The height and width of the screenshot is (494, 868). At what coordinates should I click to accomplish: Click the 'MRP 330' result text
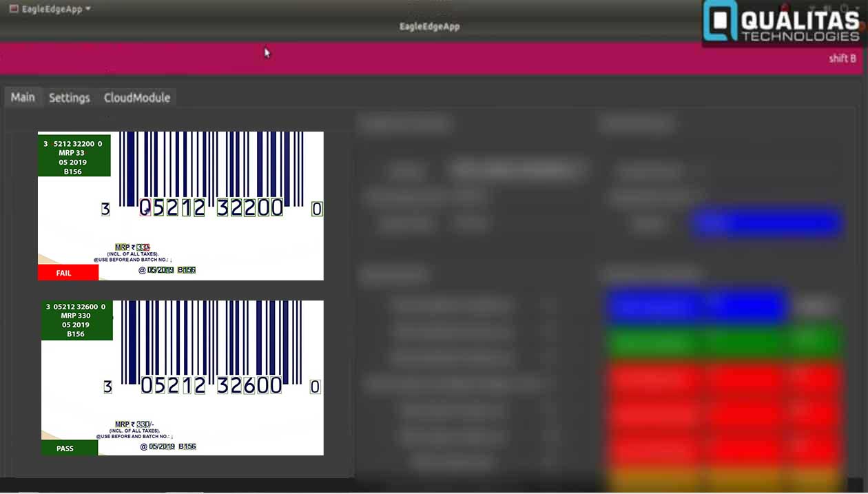76,316
